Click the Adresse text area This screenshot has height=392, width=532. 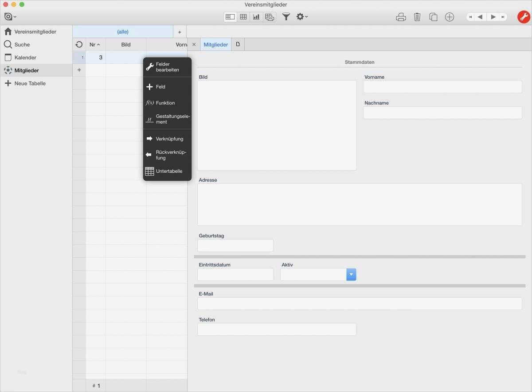[360, 205]
